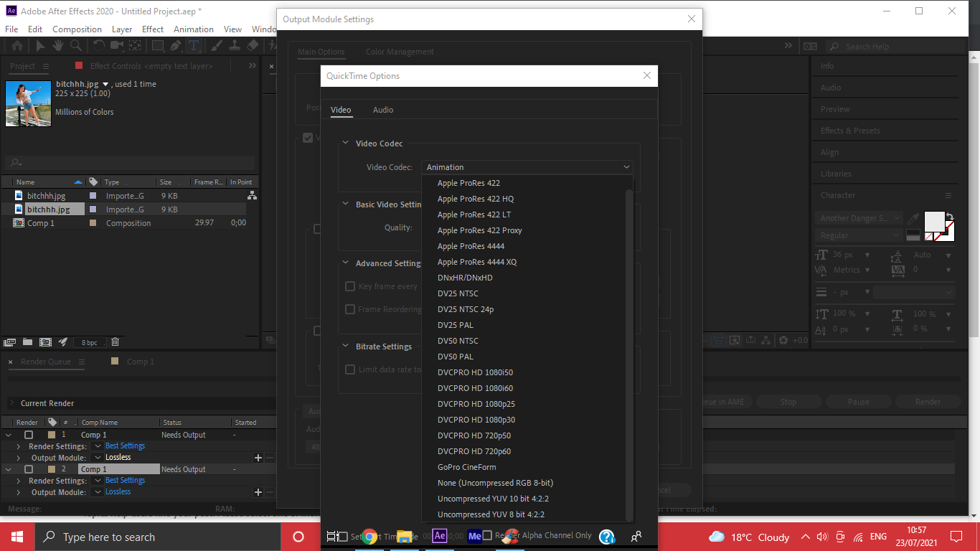Create a new composition from project panel

pos(44,342)
